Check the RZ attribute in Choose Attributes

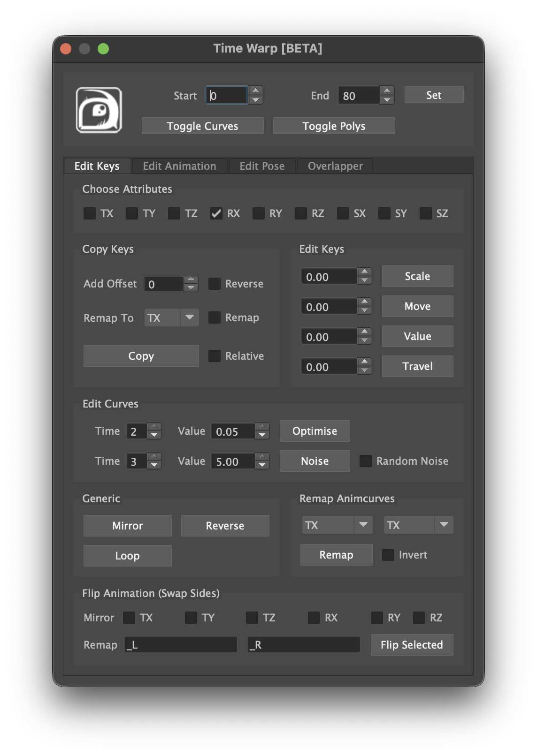(x=301, y=213)
